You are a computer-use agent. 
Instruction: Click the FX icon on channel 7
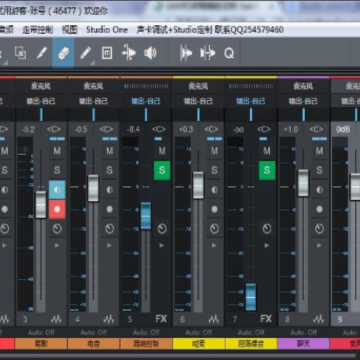(x=266, y=319)
